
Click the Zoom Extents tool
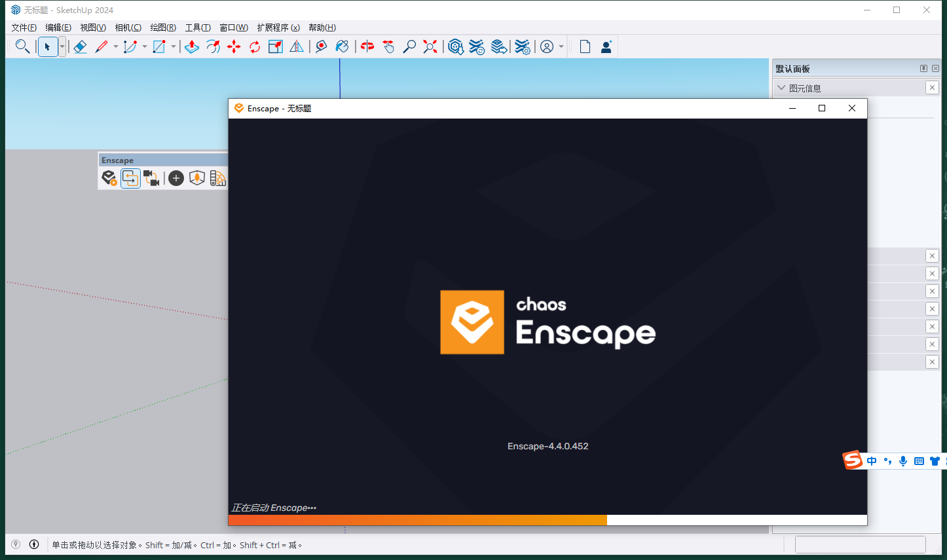click(x=430, y=47)
